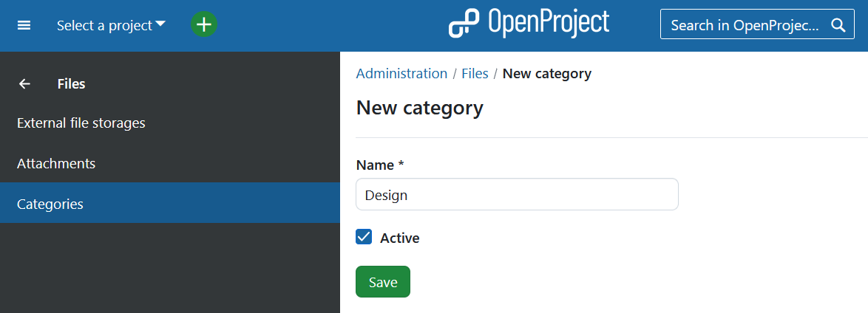Screen dimensions: 868x313
Task: Navigate to the Administration breadcrumb
Action: pos(401,74)
